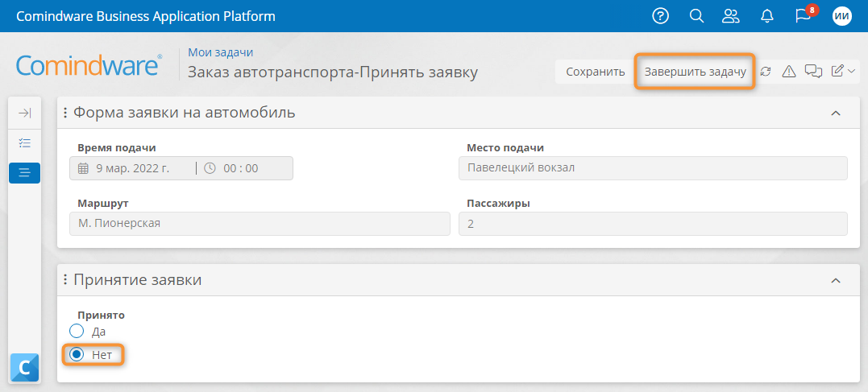Click the blue C logo at sidebar bottom
Screen dimensions: 868x392
pos(24,368)
